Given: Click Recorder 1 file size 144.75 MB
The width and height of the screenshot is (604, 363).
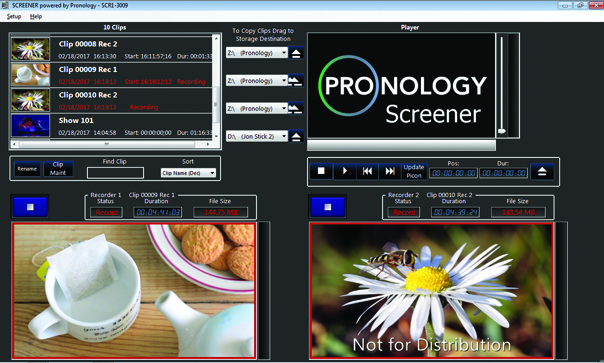Looking at the screenshot, I should click(221, 212).
